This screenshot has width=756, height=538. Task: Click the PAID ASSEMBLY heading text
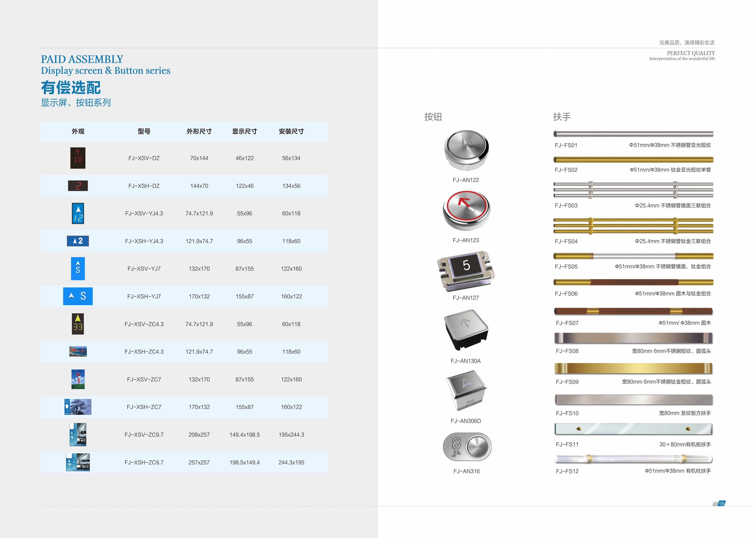pos(82,59)
